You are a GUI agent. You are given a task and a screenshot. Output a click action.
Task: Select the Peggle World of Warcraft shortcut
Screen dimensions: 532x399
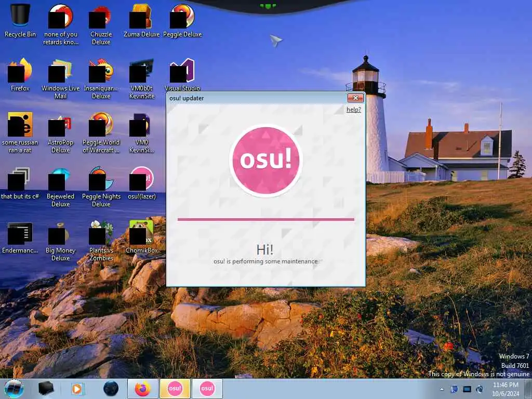coord(101,132)
